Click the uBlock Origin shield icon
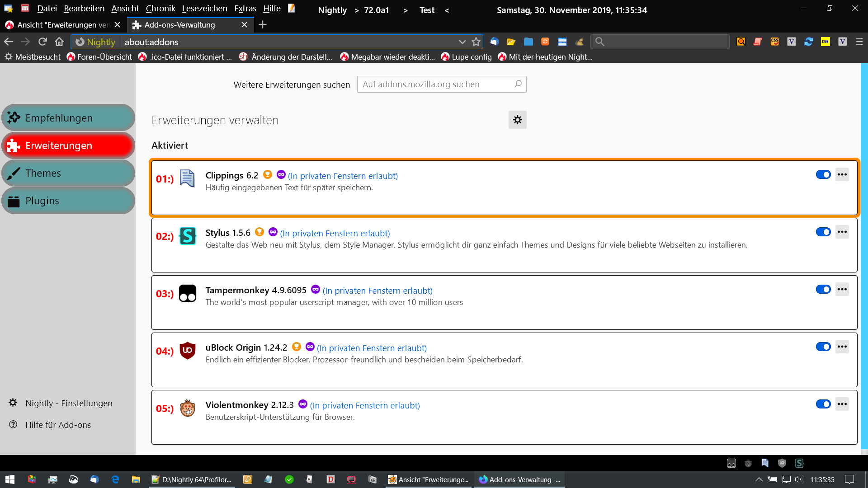Viewport: 868px width, 488px height. tap(187, 351)
